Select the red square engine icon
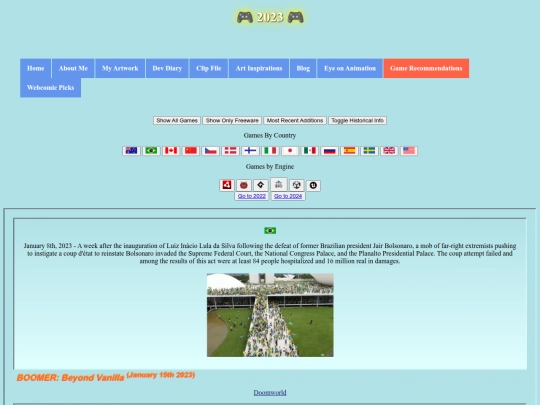This screenshot has height=405, width=540. [227, 185]
